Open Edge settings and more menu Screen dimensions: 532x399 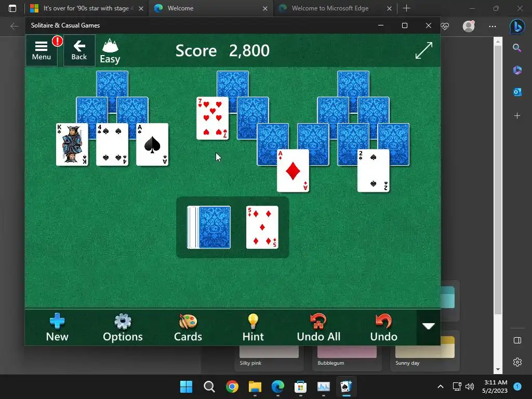[x=493, y=26]
